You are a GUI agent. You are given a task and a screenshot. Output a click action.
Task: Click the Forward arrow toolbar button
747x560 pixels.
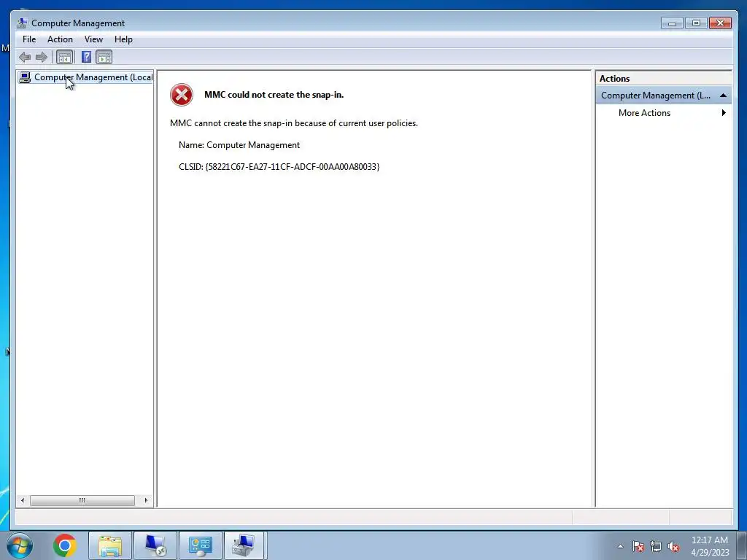pos(42,58)
